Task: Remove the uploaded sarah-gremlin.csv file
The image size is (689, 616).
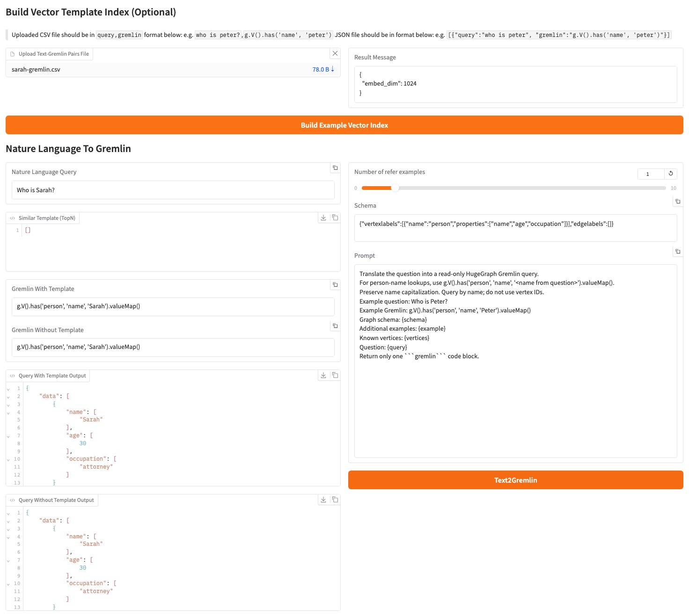Action: [x=335, y=53]
